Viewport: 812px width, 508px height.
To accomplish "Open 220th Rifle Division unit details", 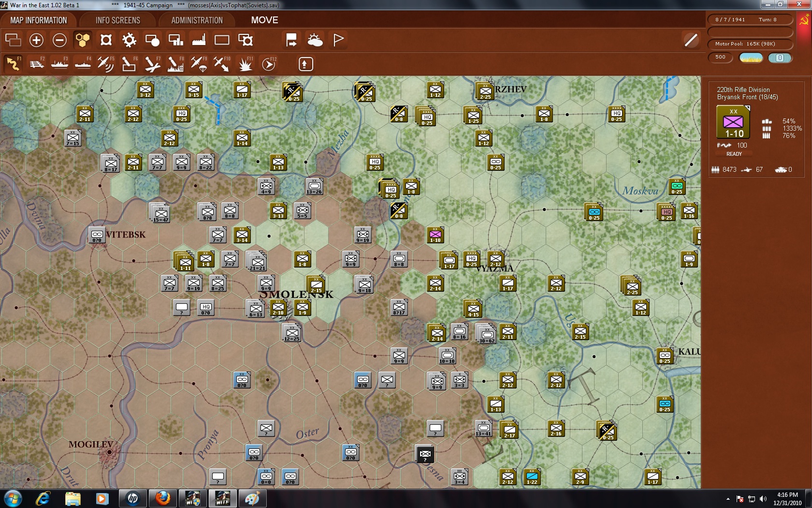I will [743, 90].
